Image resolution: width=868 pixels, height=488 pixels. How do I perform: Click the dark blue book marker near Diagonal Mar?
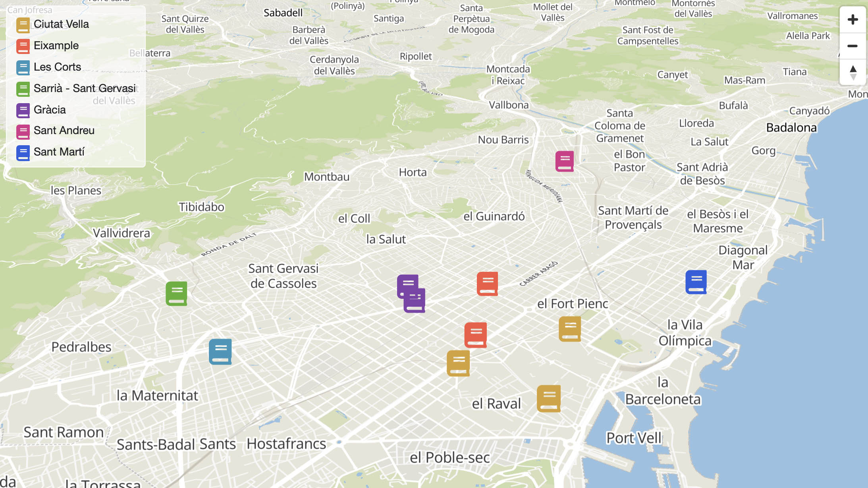696,282
